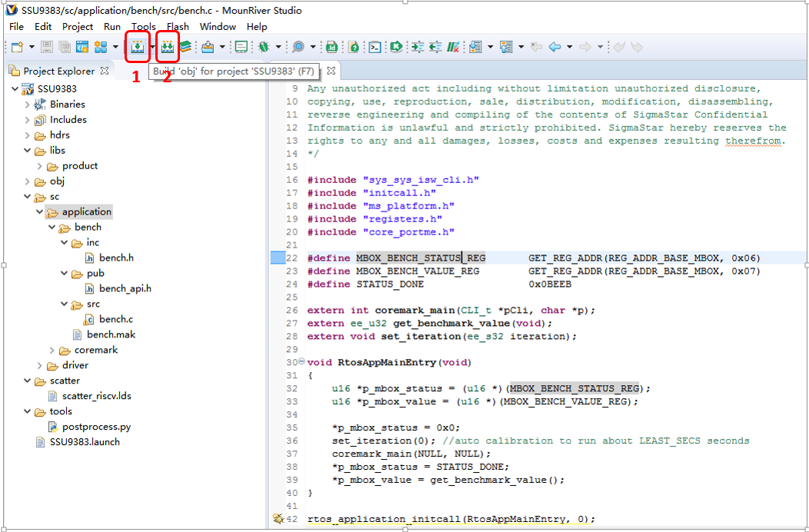Image resolution: width=809 pixels, height=532 pixels.
Task: Click the Build project toolbar icon marked 1
Action: pyautogui.click(x=136, y=47)
